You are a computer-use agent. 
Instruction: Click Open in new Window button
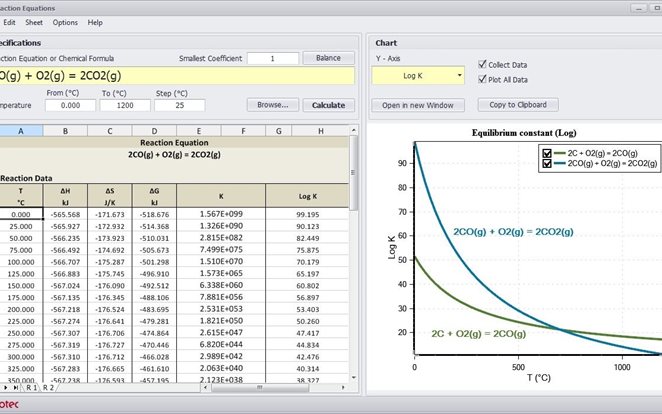click(x=418, y=105)
